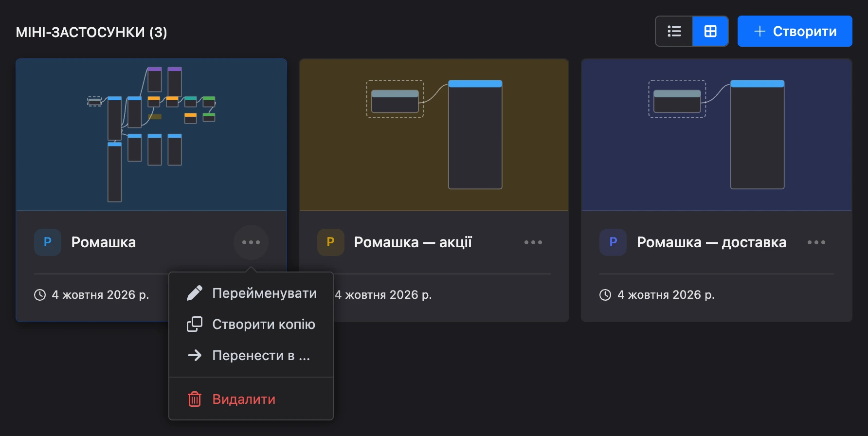Click the pencil rename icon
The height and width of the screenshot is (436, 868).
(195, 293)
